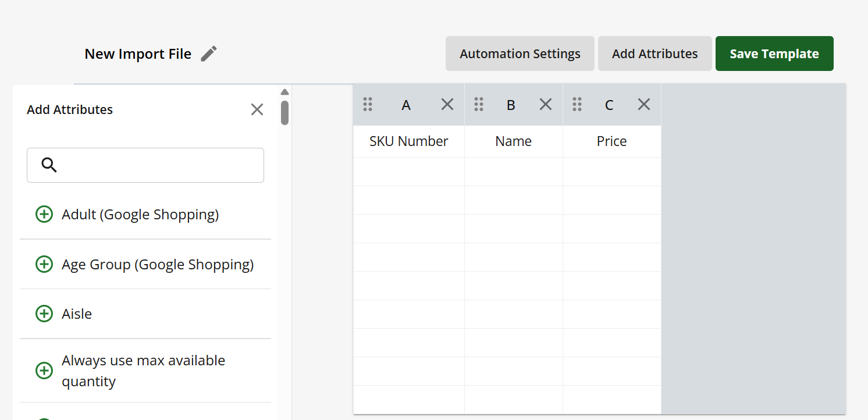This screenshot has height=420, width=868.
Task: Grab the drag handle of column B
Action: point(479,104)
